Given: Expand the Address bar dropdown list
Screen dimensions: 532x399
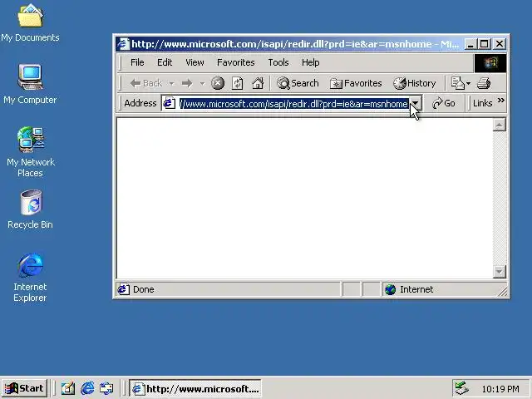Looking at the screenshot, I should (x=416, y=103).
